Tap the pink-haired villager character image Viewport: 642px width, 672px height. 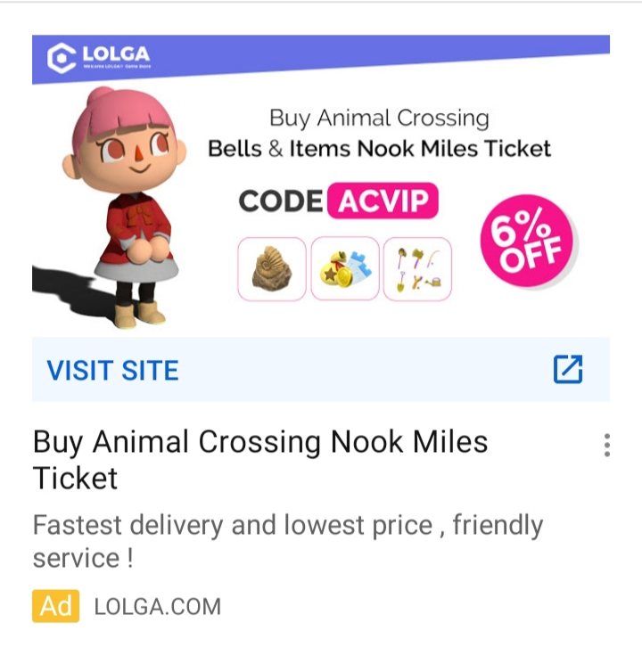coord(121,206)
